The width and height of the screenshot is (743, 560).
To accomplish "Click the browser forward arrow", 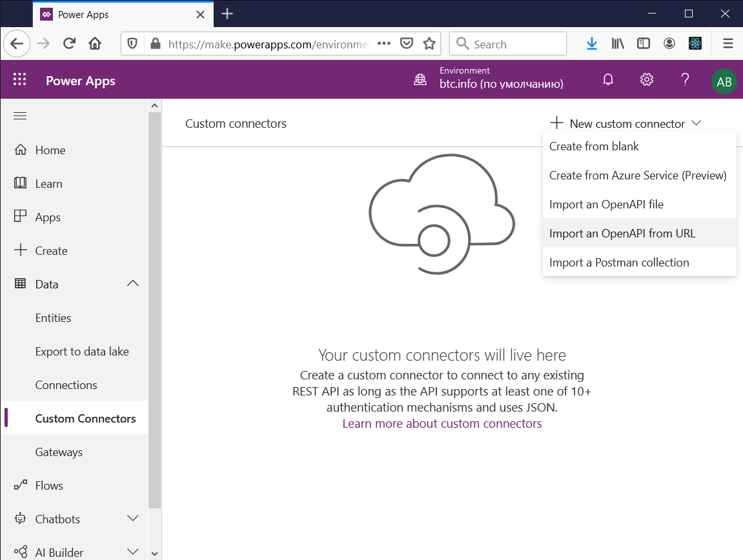I will 43,44.
